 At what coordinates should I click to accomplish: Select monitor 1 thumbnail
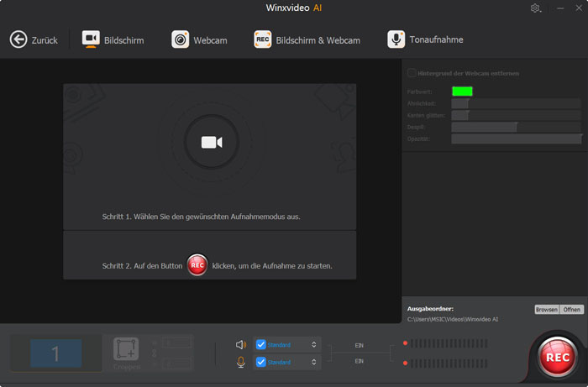coord(56,353)
